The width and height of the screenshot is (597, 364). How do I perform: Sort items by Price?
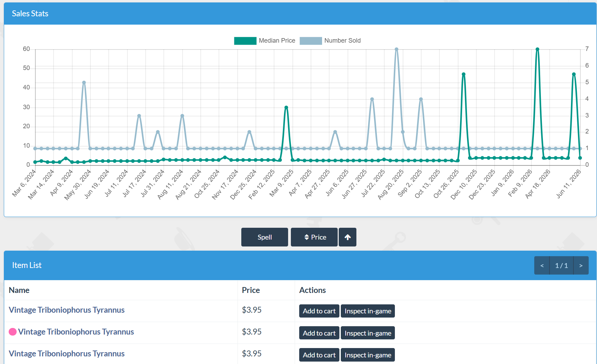tap(314, 237)
